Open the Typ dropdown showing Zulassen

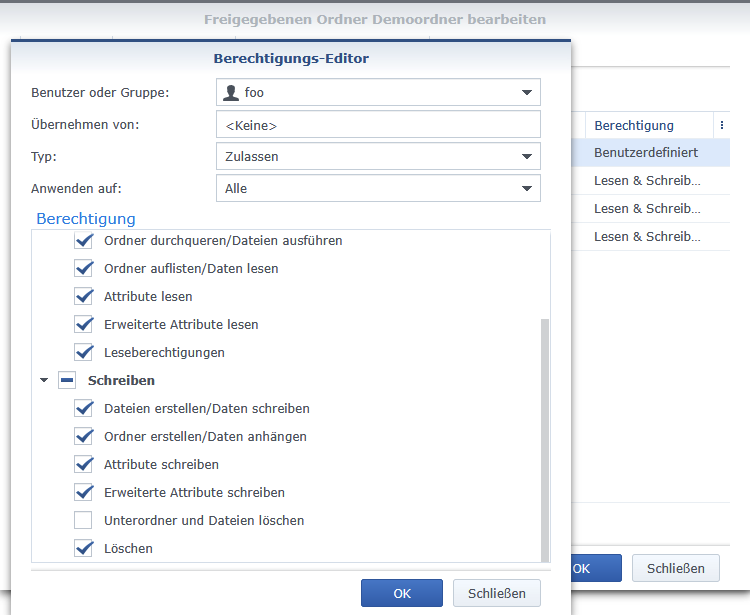[x=526, y=157]
